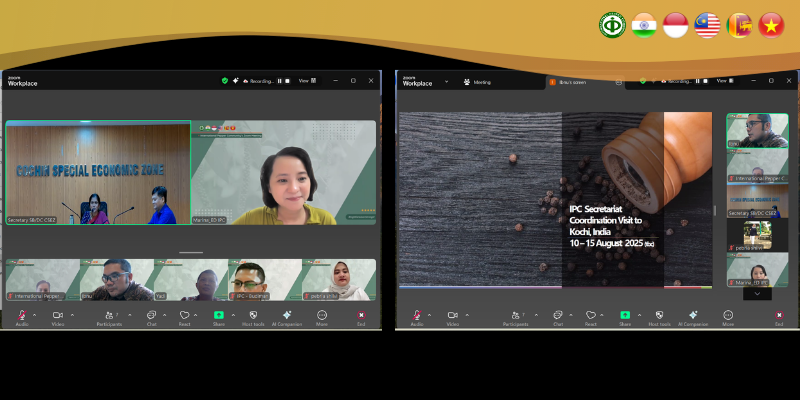Toggle Video camera in the screen-share window
Screen dimensions: 800x400
point(452,316)
